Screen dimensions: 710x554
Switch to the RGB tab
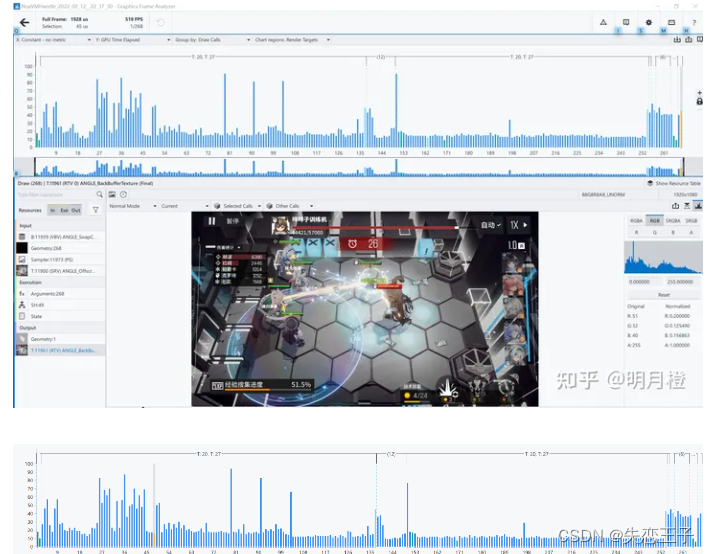click(654, 221)
